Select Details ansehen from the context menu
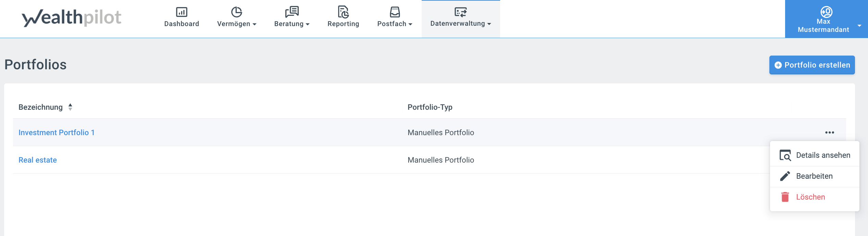 (x=823, y=155)
